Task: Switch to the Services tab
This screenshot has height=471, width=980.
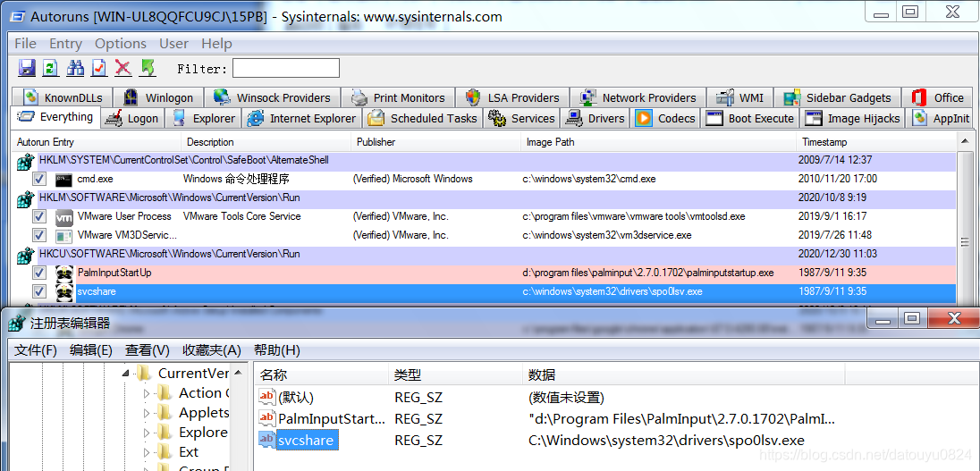Action: (x=522, y=118)
